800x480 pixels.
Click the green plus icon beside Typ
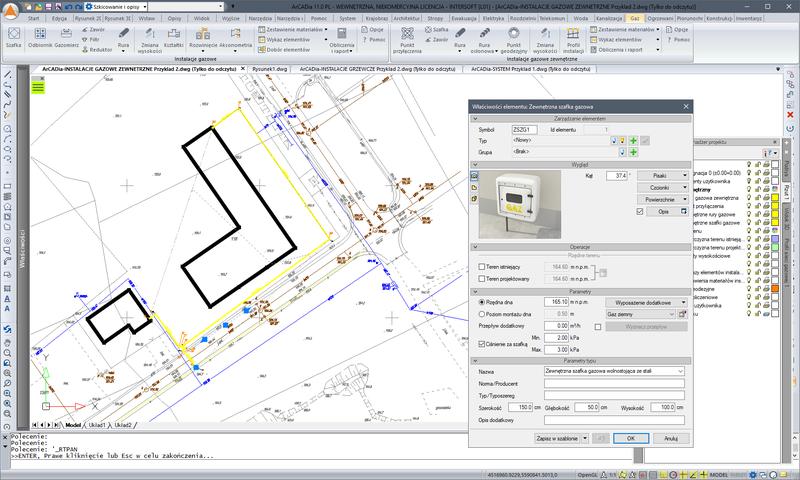pyautogui.click(x=633, y=141)
